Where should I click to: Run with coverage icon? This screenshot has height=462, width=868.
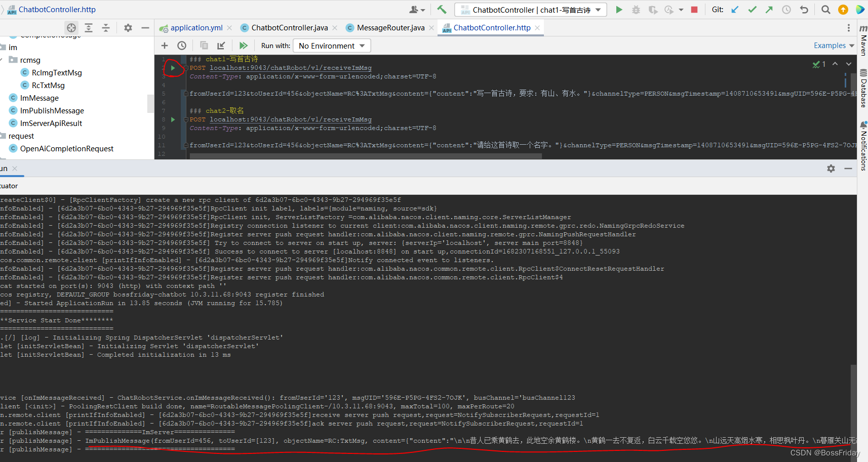[653, 10]
